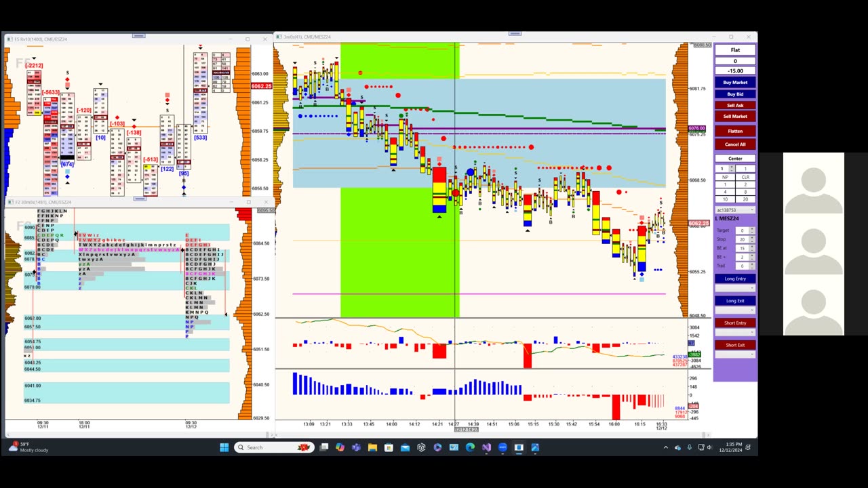The height and width of the screenshot is (488, 868).
Task: Open Microsoft Store from the taskbar
Action: click(389, 447)
